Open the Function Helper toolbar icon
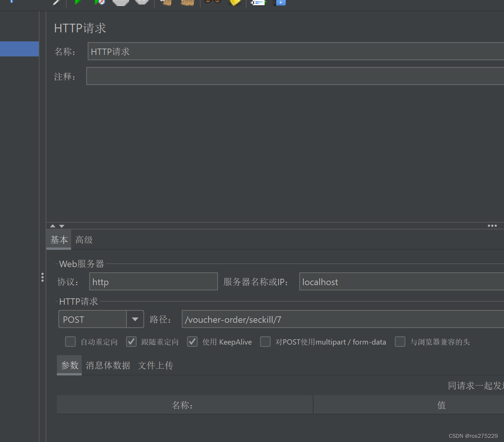The height and width of the screenshot is (442, 504). [259, 2]
